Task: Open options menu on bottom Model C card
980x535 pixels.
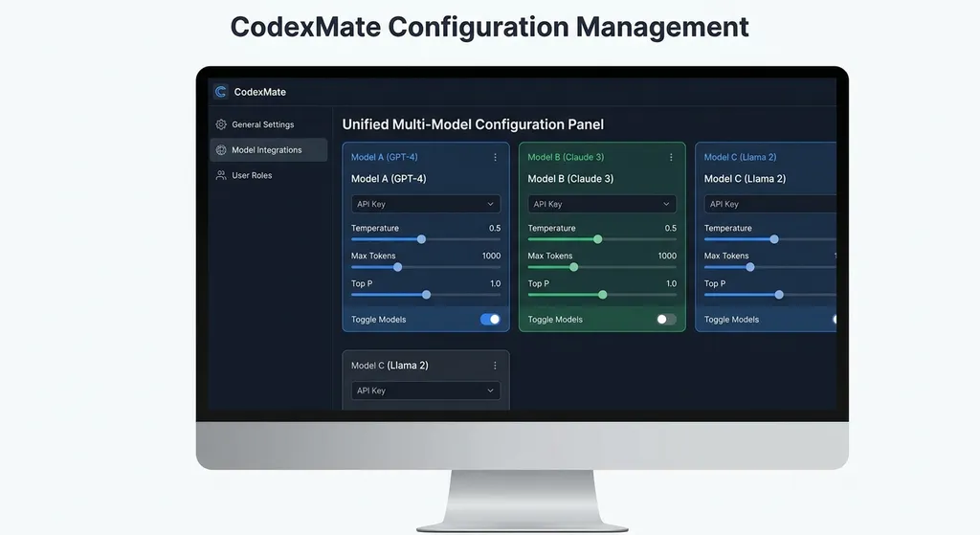Action: tap(495, 366)
